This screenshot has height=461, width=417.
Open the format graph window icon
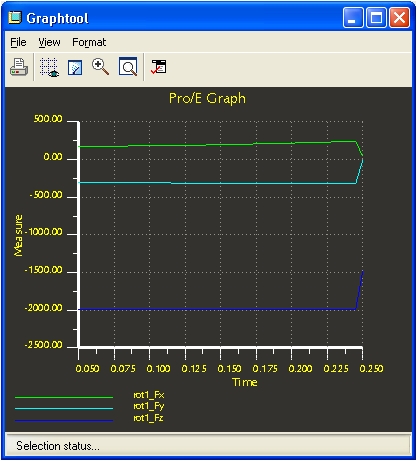tap(159, 67)
